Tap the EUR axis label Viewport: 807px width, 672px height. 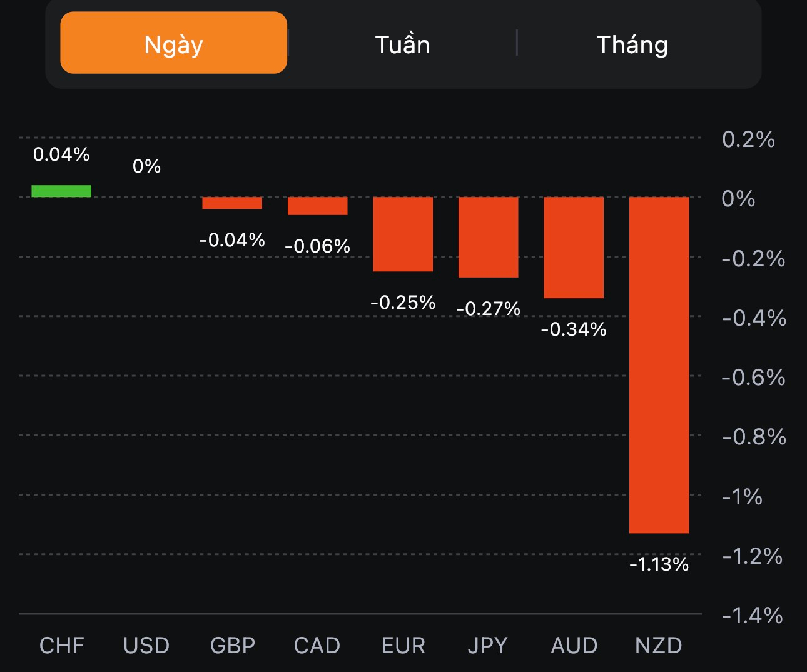point(403,645)
